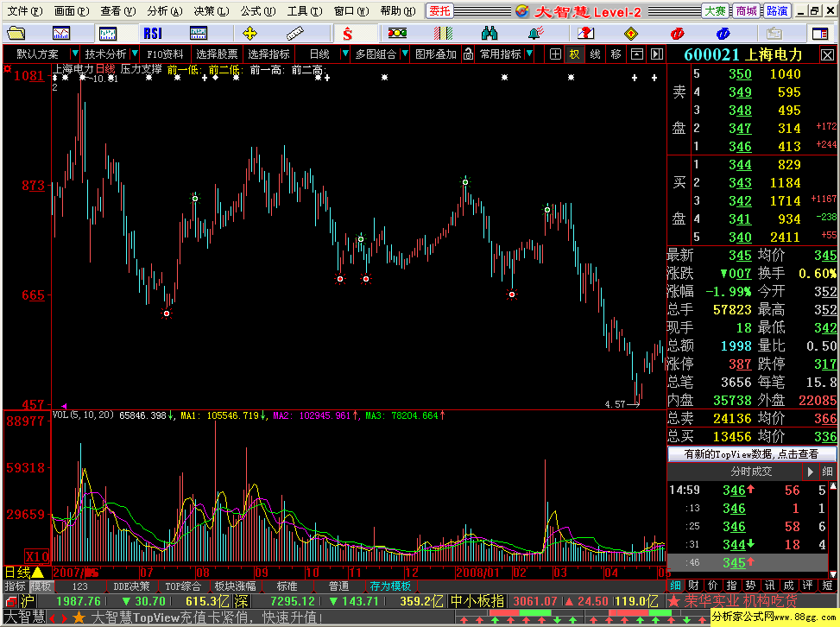Click the 存为模板 button
Image resolution: width=840 pixels, height=627 pixels.
[390, 586]
